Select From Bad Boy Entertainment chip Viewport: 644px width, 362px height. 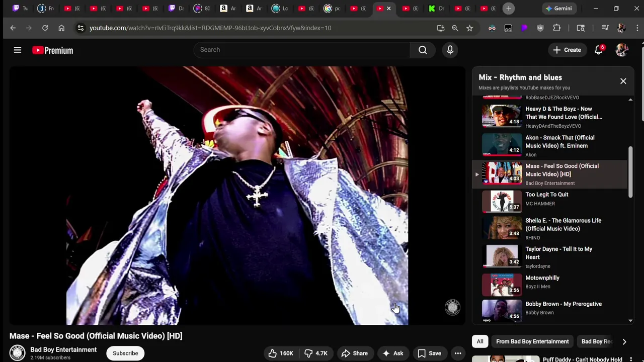coord(532,341)
